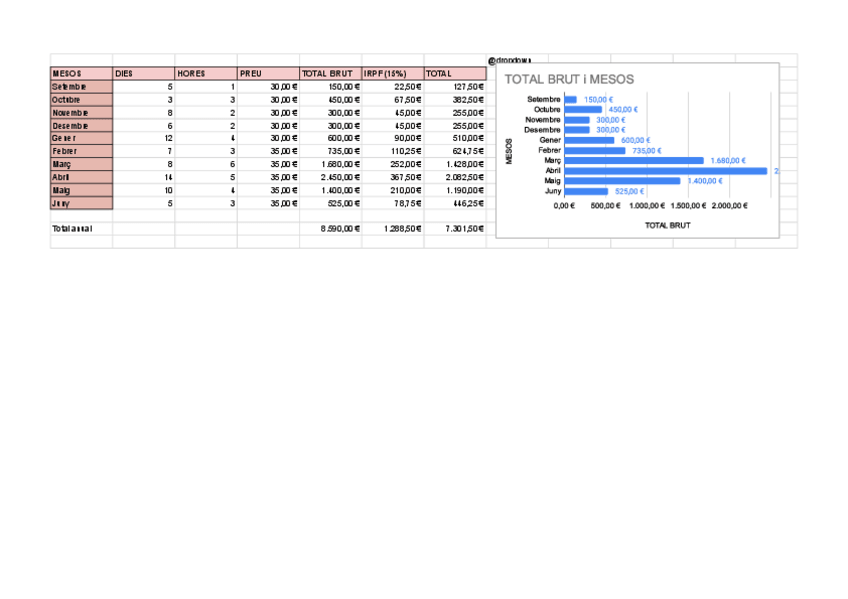Select the MESOS header cell

(81, 73)
